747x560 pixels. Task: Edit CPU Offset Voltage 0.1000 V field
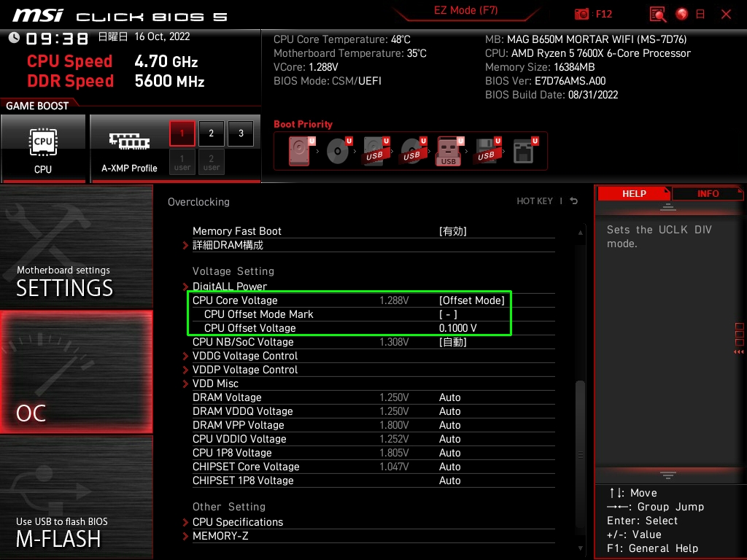(x=458, y=328)
